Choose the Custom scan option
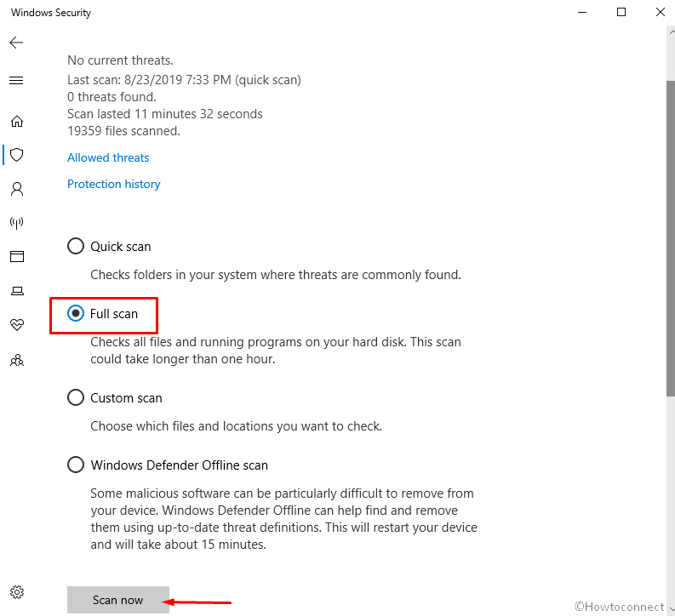This screenshot has width=675, height=616. tap(115, 398)
